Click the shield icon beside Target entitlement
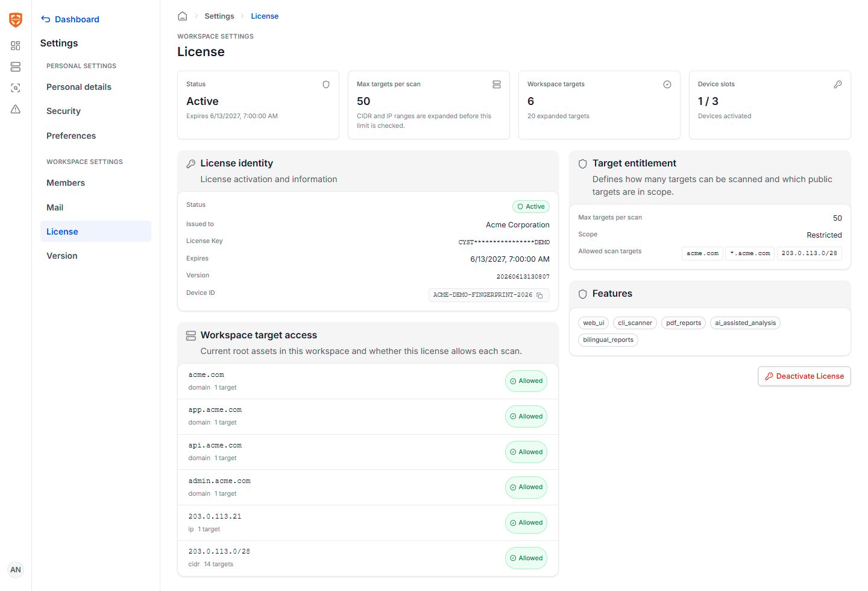The width and height of the screenshot is (868, 591). click(x=583, y=164)
